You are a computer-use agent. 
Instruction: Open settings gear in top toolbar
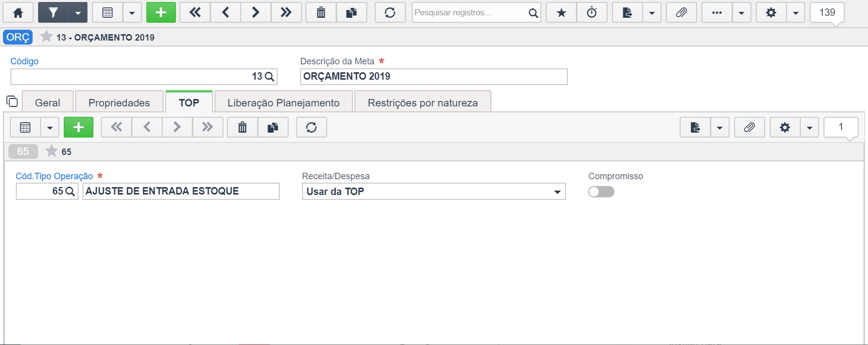point(771,13)
